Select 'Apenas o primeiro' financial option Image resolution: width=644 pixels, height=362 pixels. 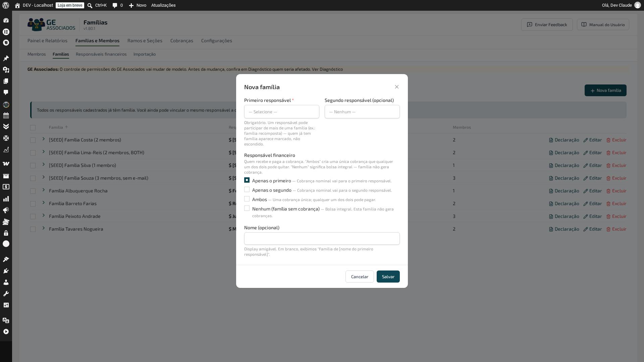[x=247, y=180]
